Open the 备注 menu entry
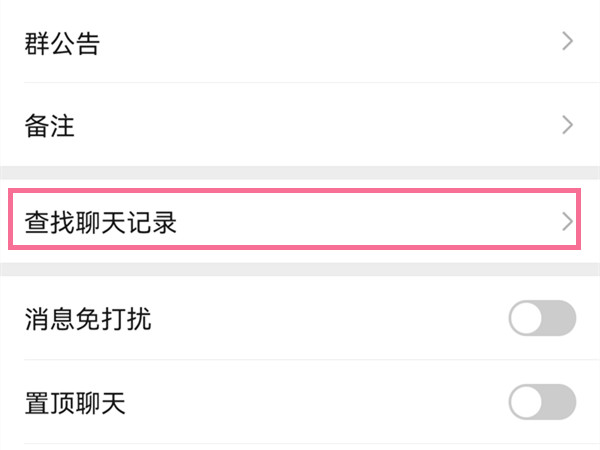600x450 pixels. coord(49,127)
